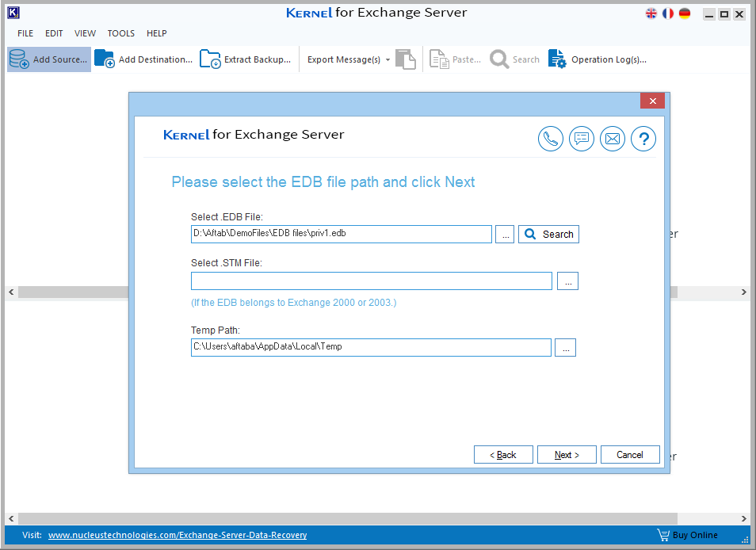This screenshot has width=756, height=550.
Task: Click the Buy Online cart icon
Action: (x=663, y=535)
